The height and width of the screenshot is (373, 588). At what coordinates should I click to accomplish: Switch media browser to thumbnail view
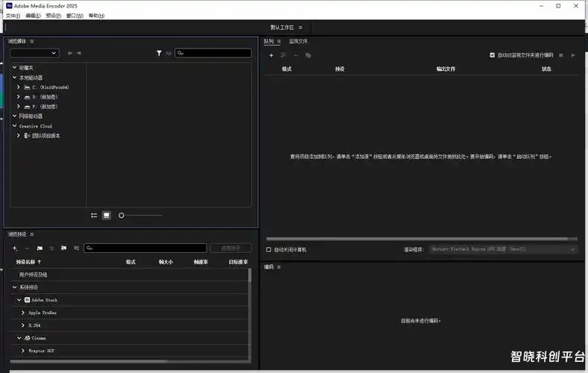pyautogui.click(x=107, y=216)
